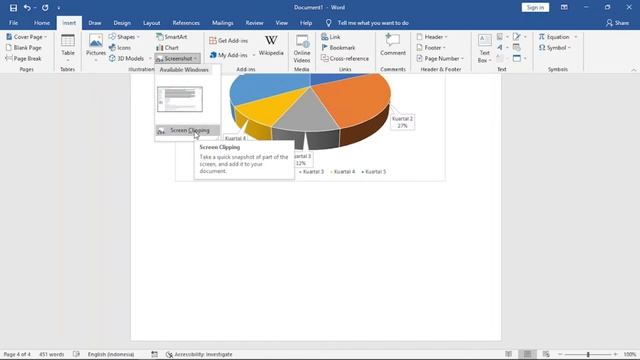Screen dimensions: 640x360
Task: Click the Redo icon in quick access
Action: pos(45,7)
